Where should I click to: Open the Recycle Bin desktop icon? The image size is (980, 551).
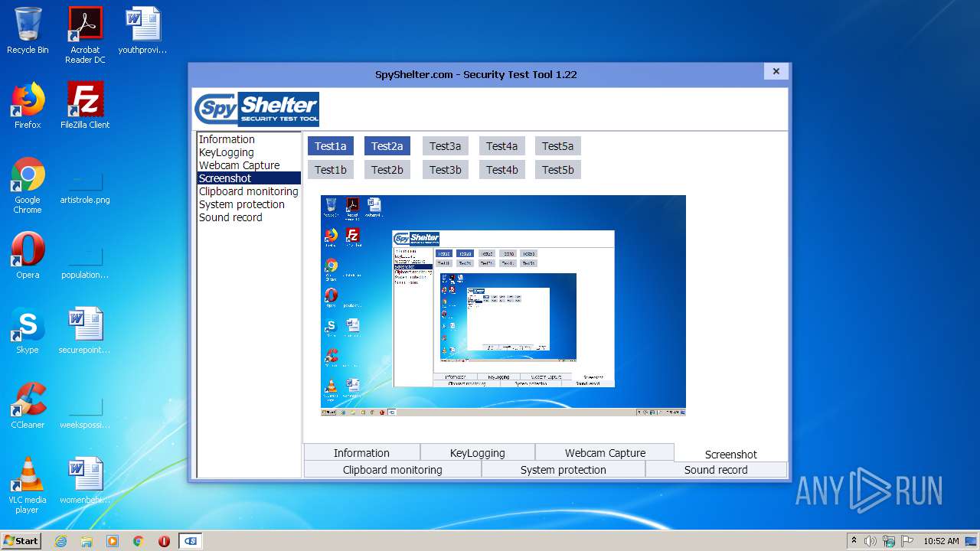28,31
